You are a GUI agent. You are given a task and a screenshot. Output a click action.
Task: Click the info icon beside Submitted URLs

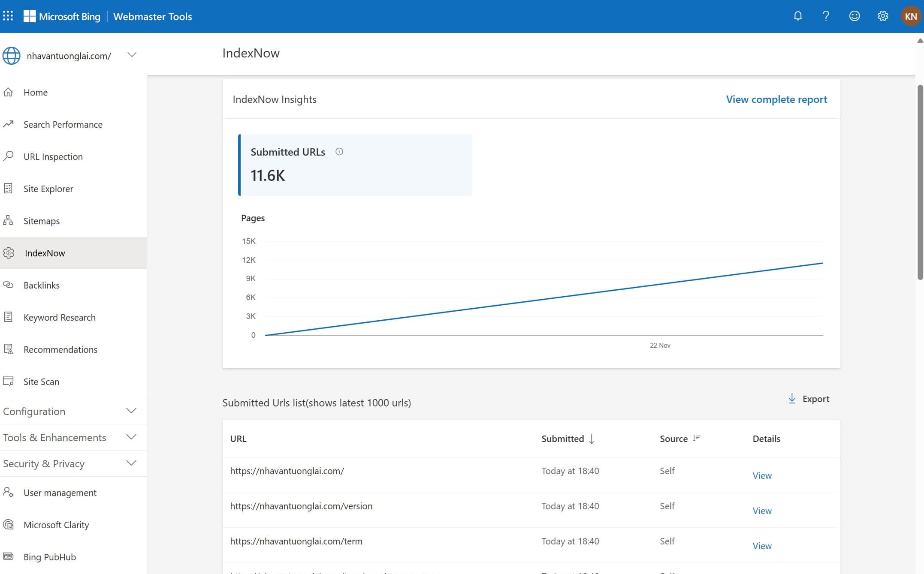coord(339,152)
